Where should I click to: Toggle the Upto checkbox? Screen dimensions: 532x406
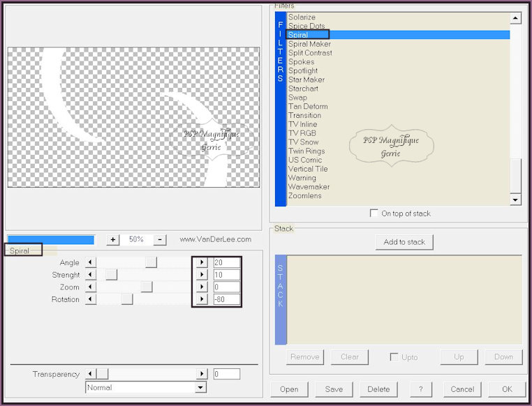[394, 357]
